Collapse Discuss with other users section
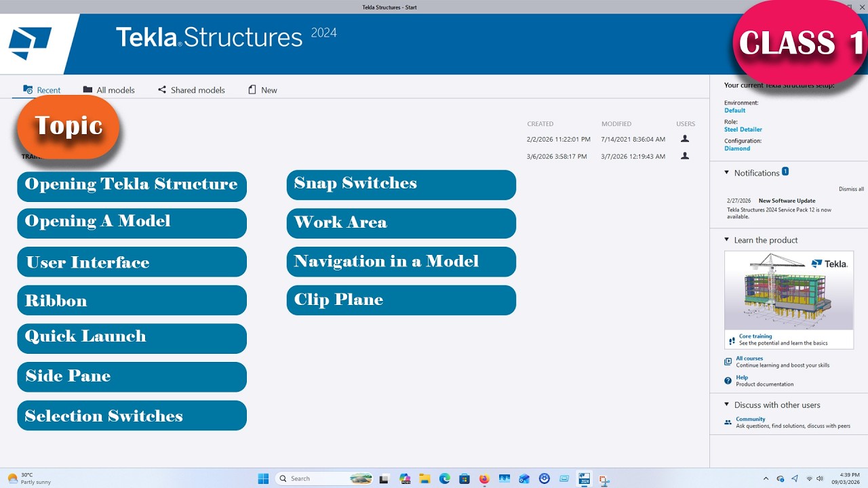The image size is (868, 488). coord(727,405)
